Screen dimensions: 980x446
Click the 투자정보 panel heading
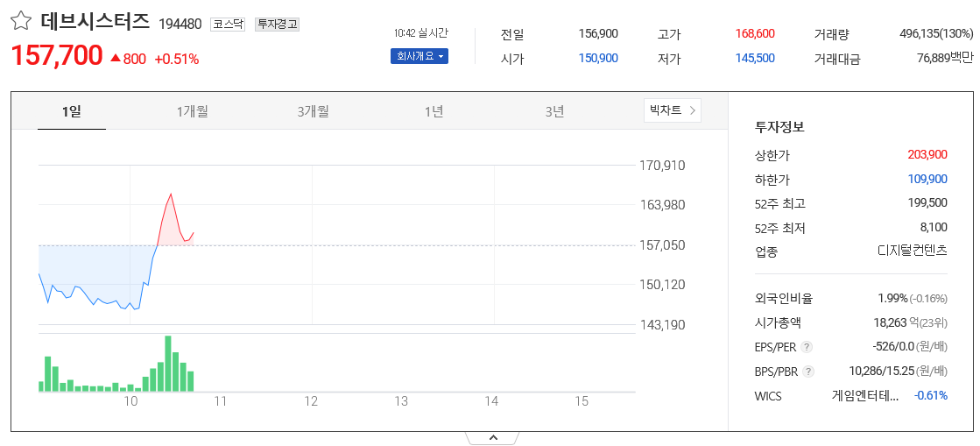coord(779,127)
